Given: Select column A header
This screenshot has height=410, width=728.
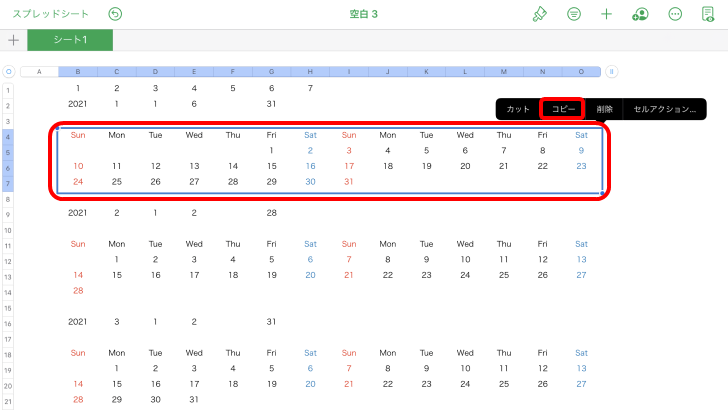Looking at the screenshot, I should [39, 72].
